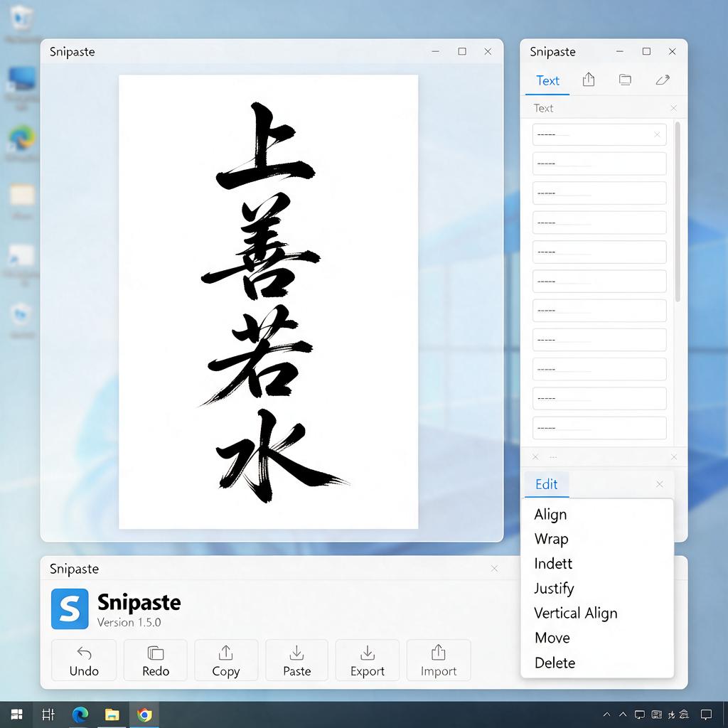Image resolution: width=728 pixels, height=728 pixels.
Task: Click the Version 1.5.0 text
Action: [x=129, y=622]
